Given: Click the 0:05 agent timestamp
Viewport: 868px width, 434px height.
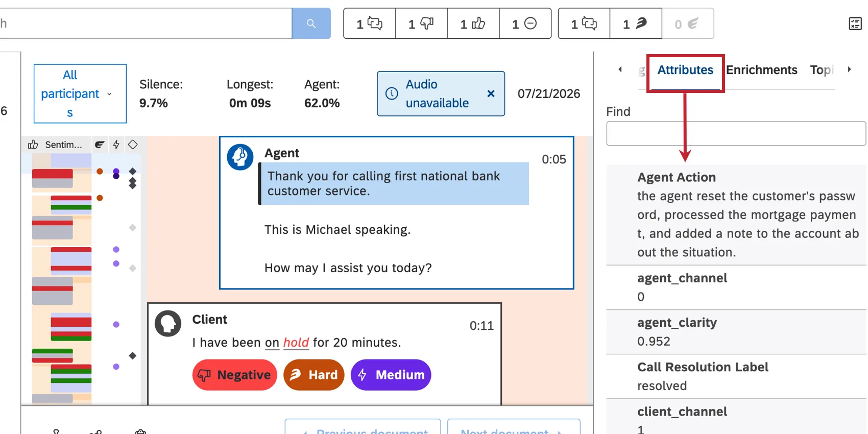Looking at the screenshot, I should (554, 159).
